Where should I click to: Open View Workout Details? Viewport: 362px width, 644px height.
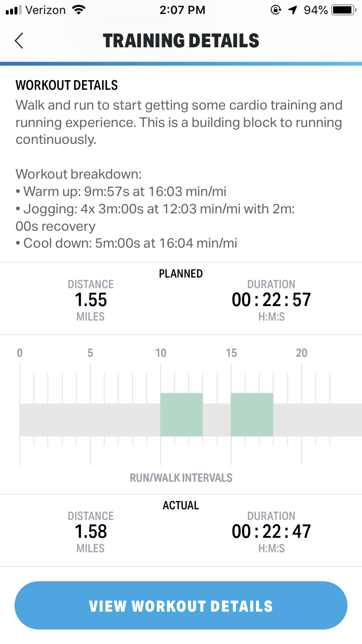point(181,605)
